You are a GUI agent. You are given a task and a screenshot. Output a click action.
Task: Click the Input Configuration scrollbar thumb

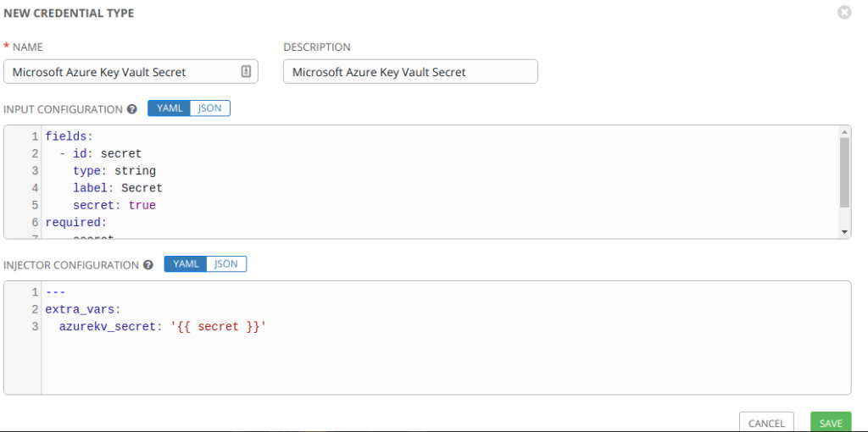tap(844, 172)
